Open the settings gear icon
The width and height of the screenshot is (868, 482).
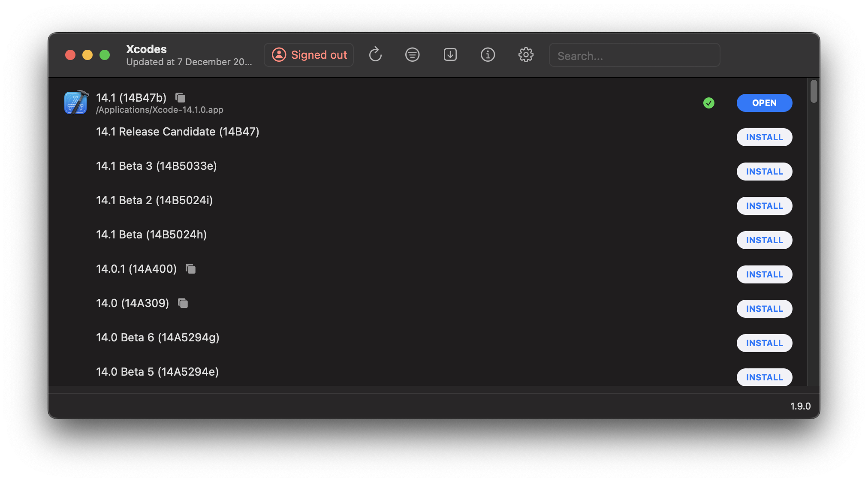(526, 55)
